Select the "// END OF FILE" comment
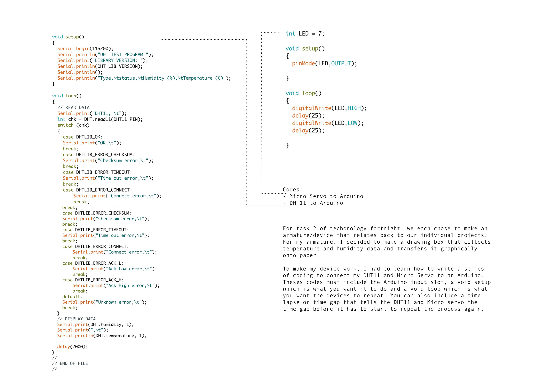 tap(70, 363)
